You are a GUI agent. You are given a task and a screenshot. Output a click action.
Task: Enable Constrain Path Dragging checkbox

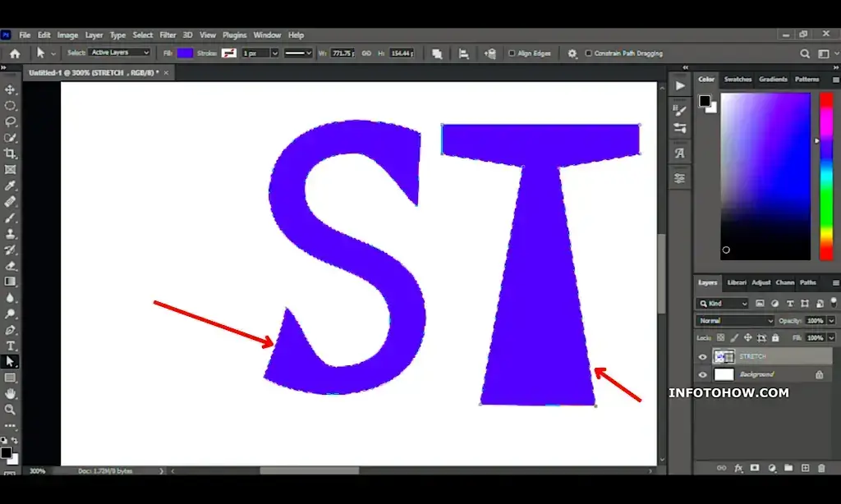(588, 53)
